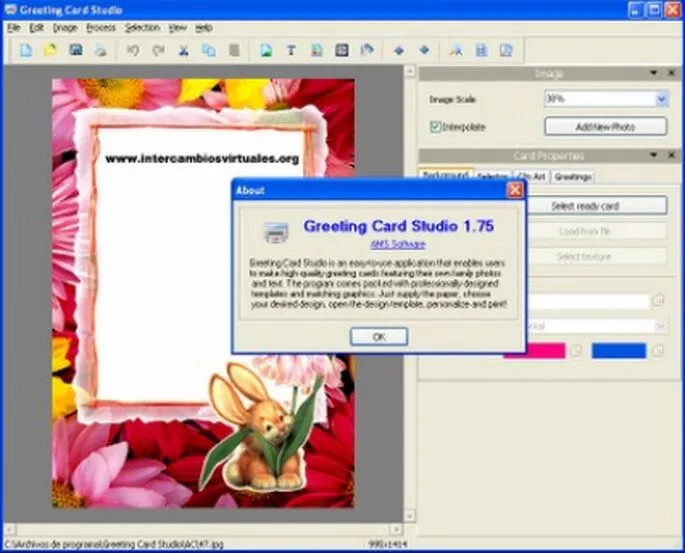
Task: Click the Add photo picture icon in toolbar
Action: coord(266,50)
